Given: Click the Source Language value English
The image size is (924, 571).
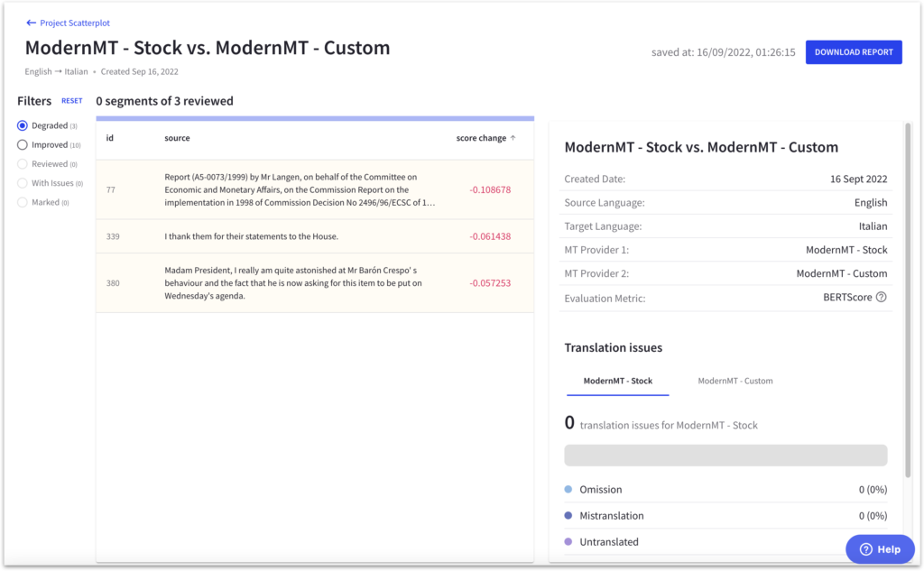Looking at the screenshot, I should coord(871,203).
